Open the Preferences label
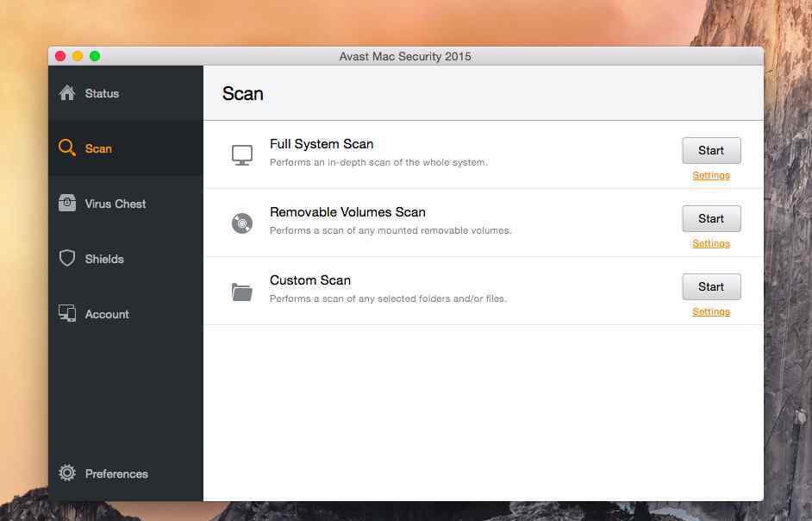812x521 pixels. [x=116, y=474]
